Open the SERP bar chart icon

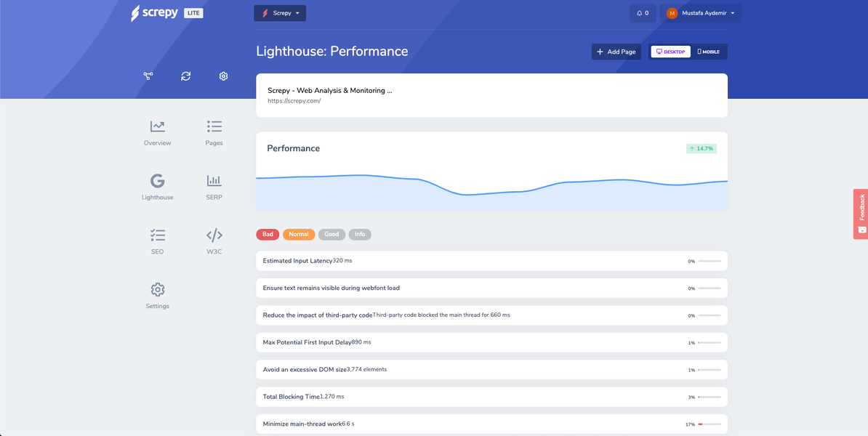click(x=214, y=181)
